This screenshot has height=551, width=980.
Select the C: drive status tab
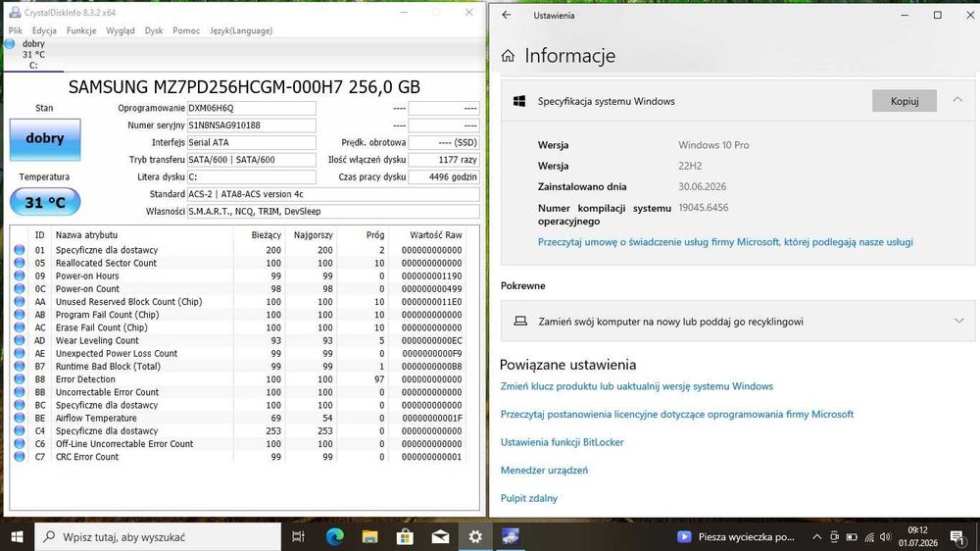pos(33,54)
